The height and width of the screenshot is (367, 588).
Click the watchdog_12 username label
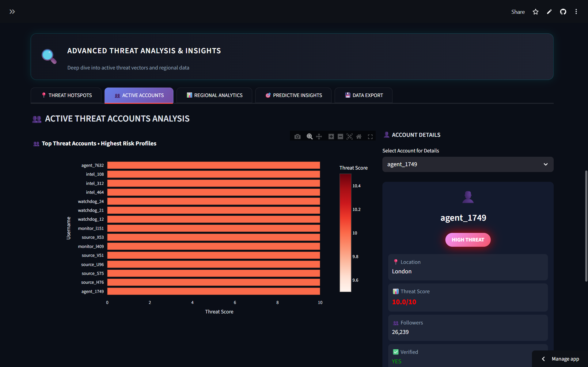[91, 219]
